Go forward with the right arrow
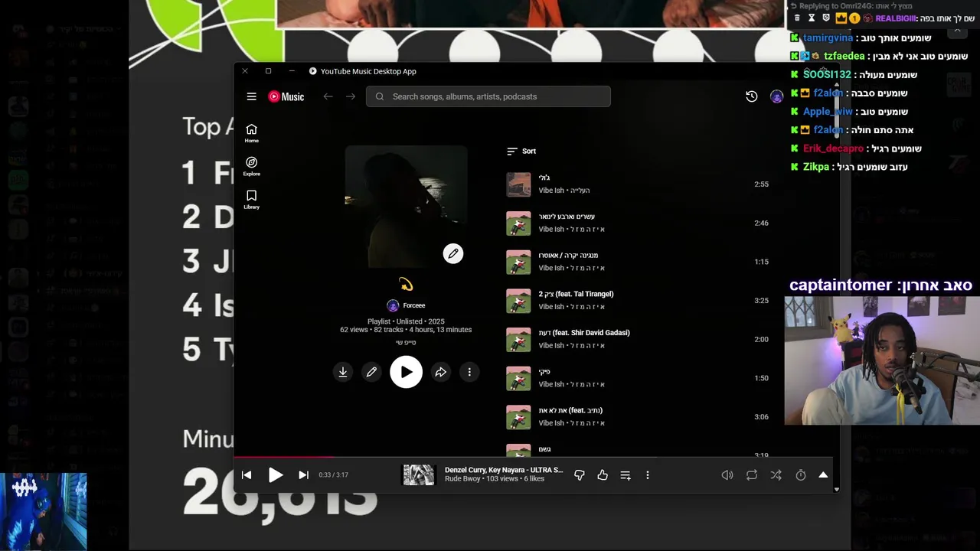Image resolution: width=980 pixels, height=551 pixels. [351, 96]
